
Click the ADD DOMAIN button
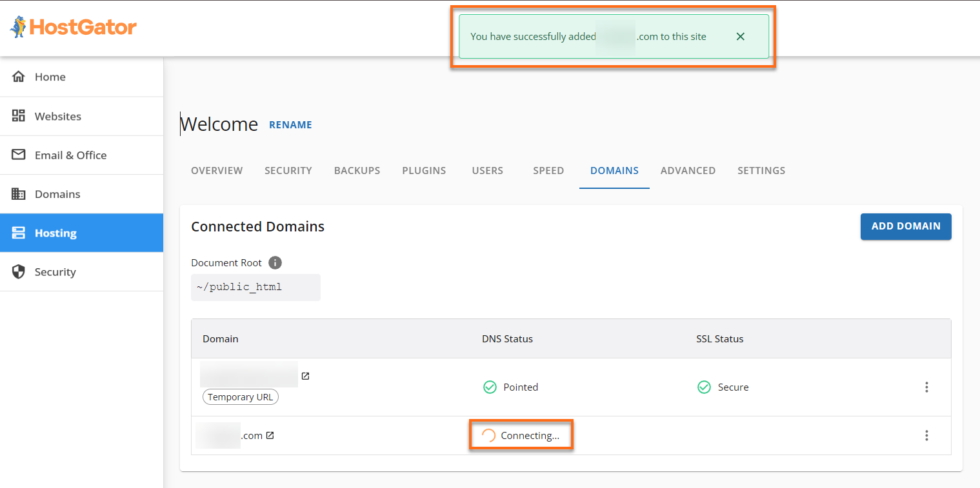[906, 226]
